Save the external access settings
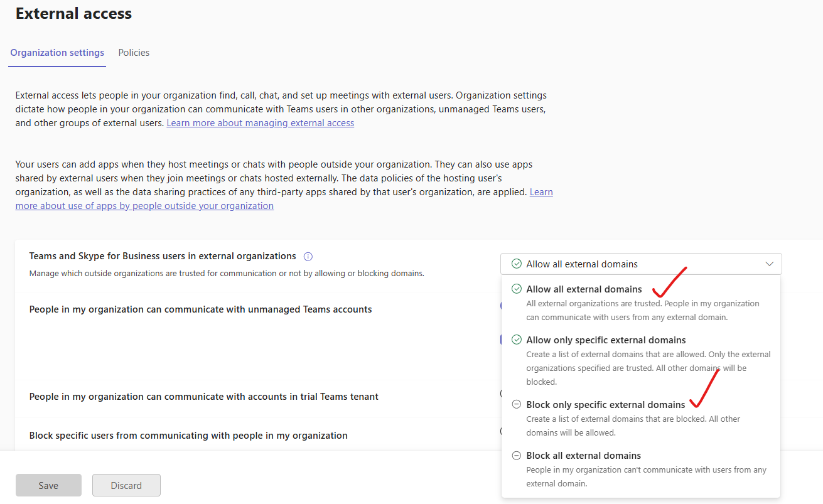The width and height of the screenshot is (823, 504). (x=48, y=485)
